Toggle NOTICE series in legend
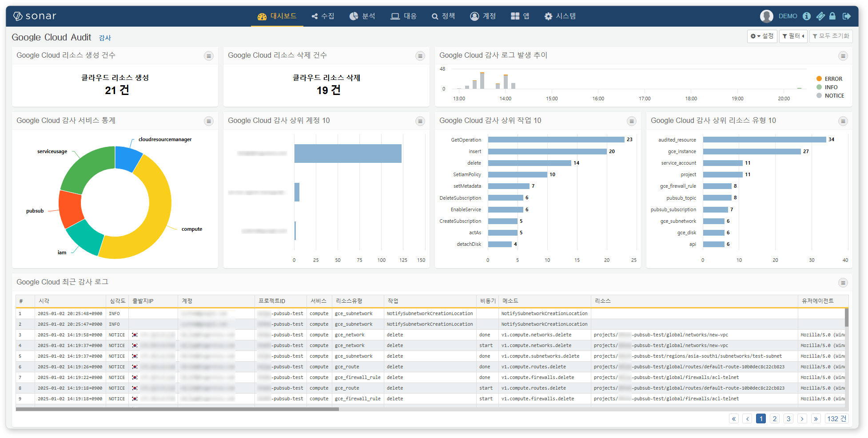868x438 pixels. [x=830, y=95]
